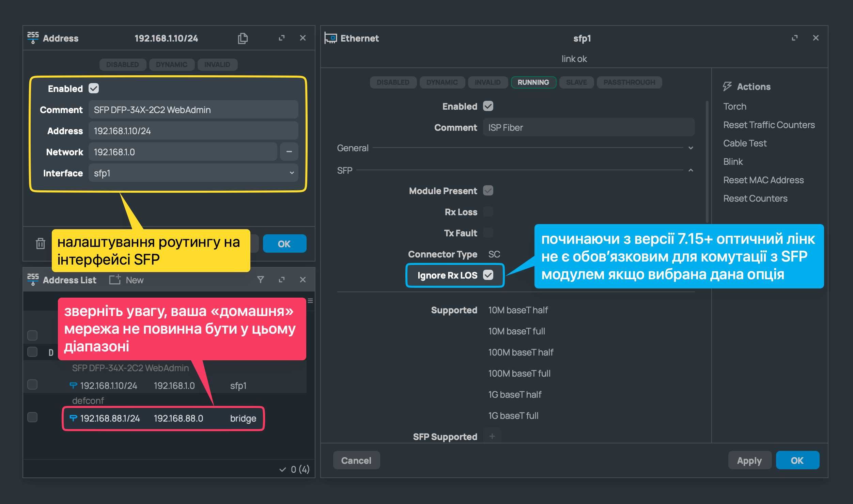Select the unlabeled checkbox above the D row
Screen dimensions: 853x504
click(x=32, y=335)
